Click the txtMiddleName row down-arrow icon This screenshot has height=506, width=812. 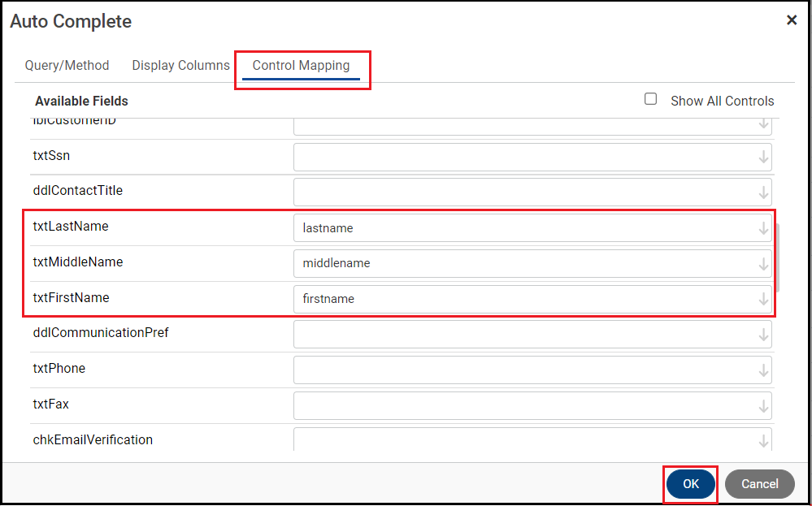(x=763, y=264)
